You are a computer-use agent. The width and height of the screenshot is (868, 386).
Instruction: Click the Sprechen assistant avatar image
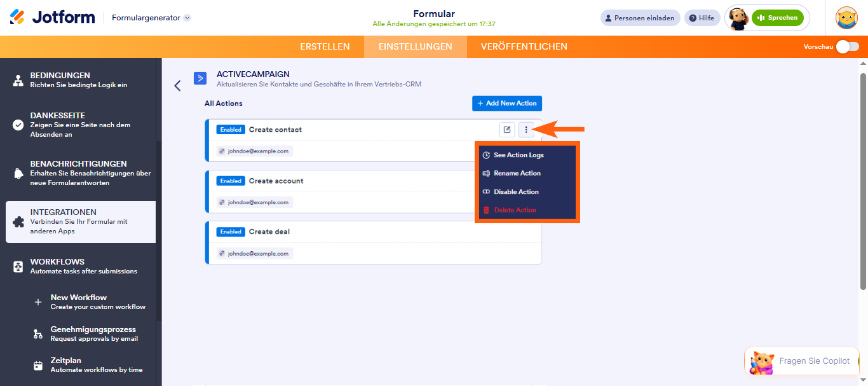tap(738, 18)
